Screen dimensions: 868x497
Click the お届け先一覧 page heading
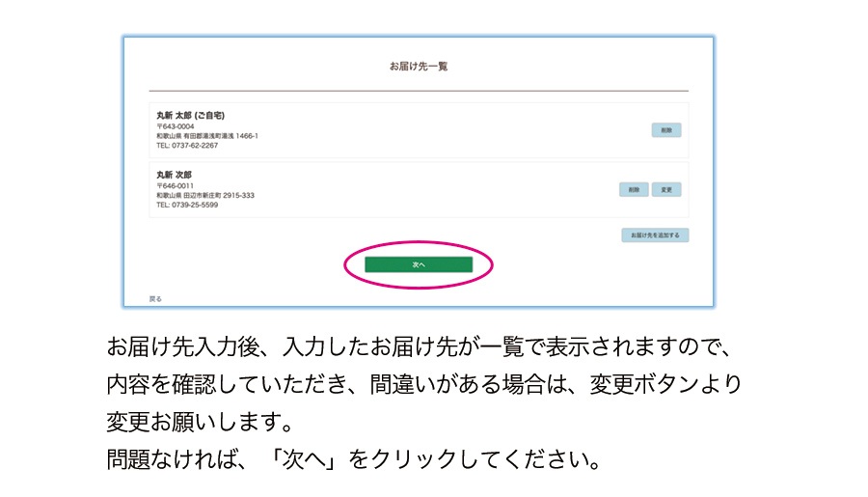click(419, 67)
